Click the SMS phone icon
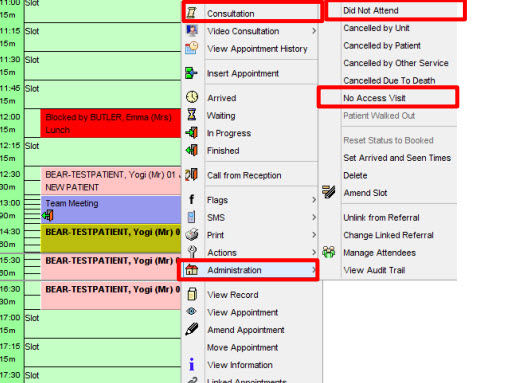 [191, 217]
